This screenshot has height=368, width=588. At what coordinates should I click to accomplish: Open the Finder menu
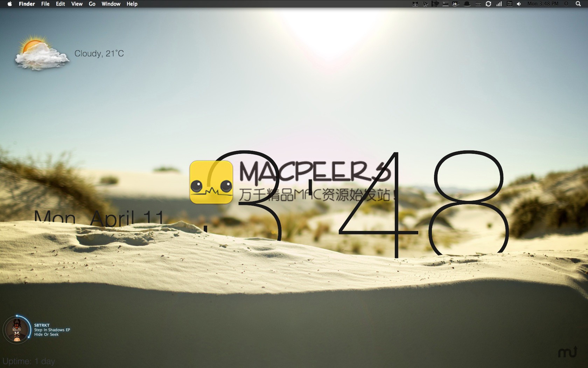27,4
